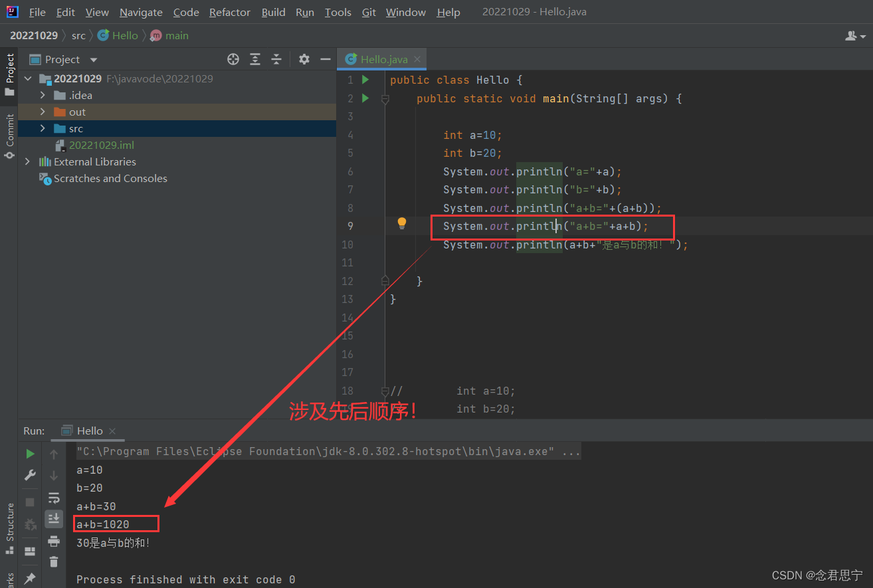Toggle scroll to end in console
The image size is (873, 588).
(54, 518)
